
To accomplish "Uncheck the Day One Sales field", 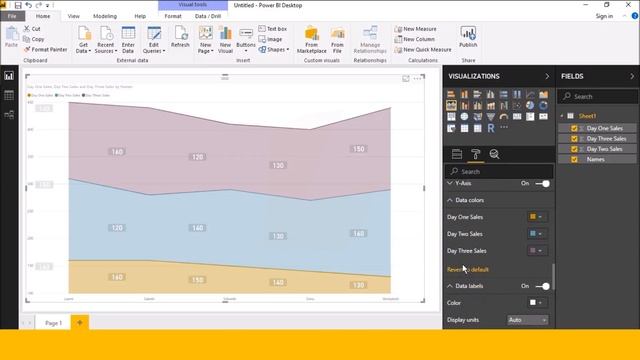I will tap(574, 128).
